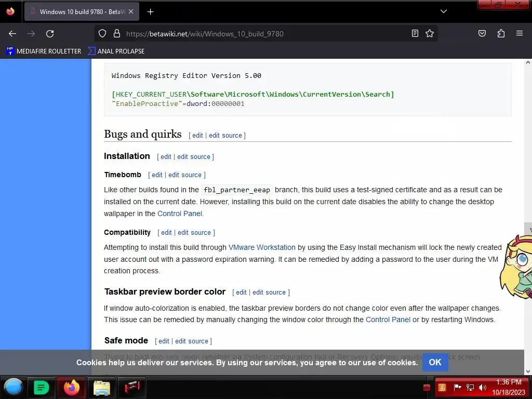Open Action Center flag icon
The image size is (532, 399).
coord(457,387)
